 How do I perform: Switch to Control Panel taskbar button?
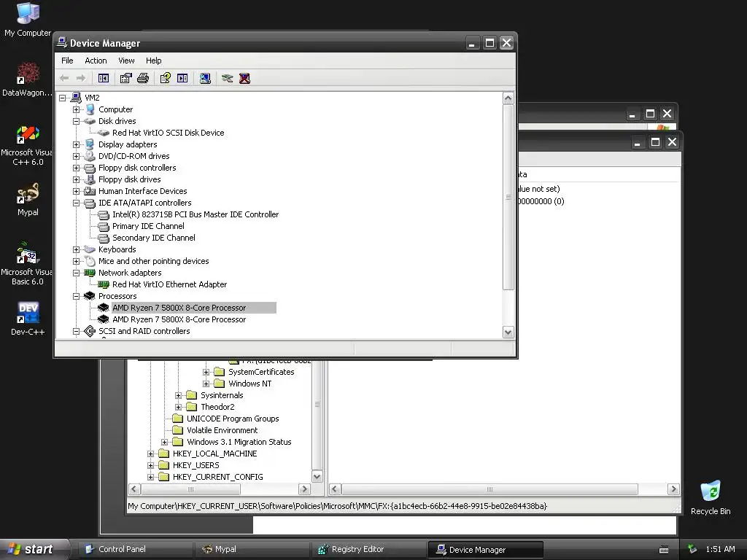[x=136, y=549]
